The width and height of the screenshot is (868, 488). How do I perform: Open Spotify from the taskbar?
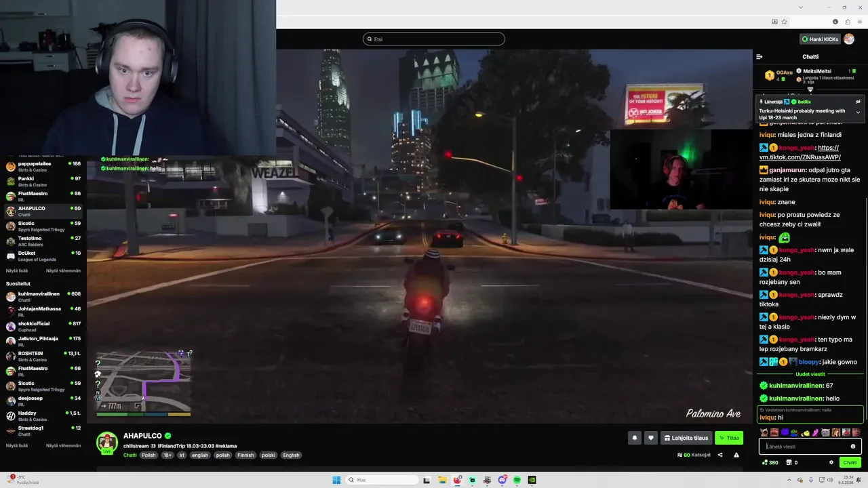(517, 480)
